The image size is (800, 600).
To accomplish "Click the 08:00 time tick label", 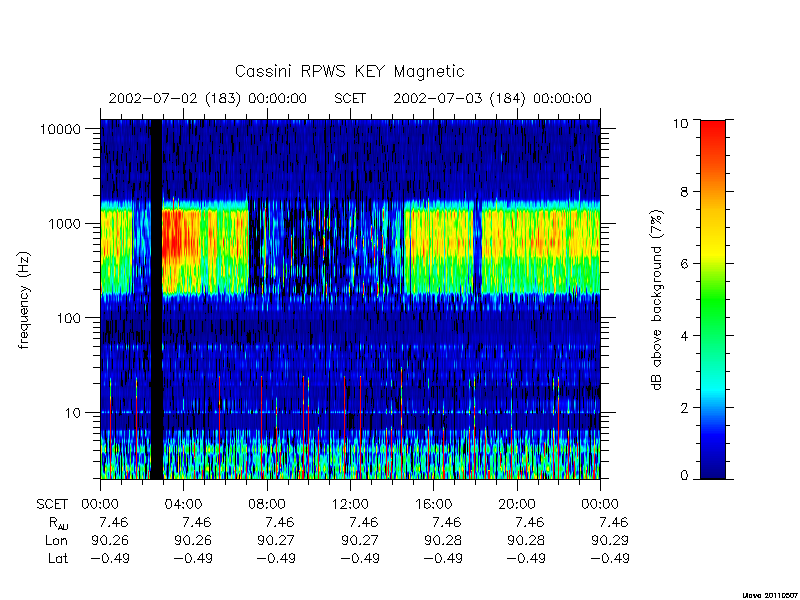I will point(267,505).
